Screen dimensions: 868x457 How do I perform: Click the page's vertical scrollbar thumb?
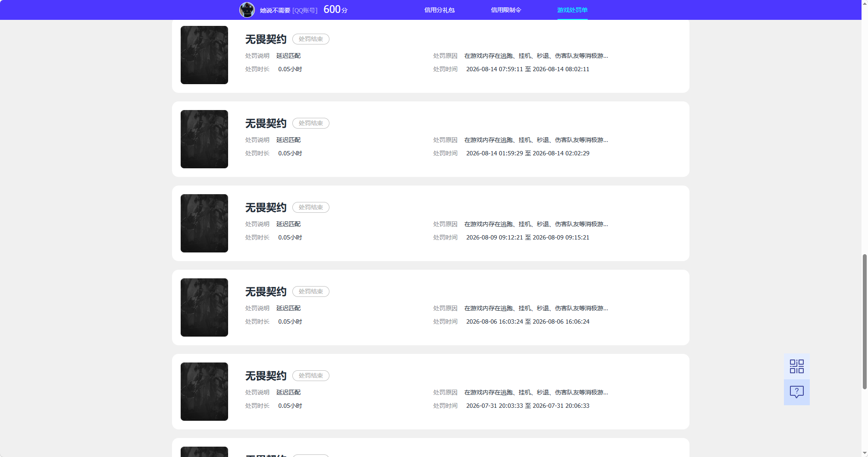click(865, 321)
